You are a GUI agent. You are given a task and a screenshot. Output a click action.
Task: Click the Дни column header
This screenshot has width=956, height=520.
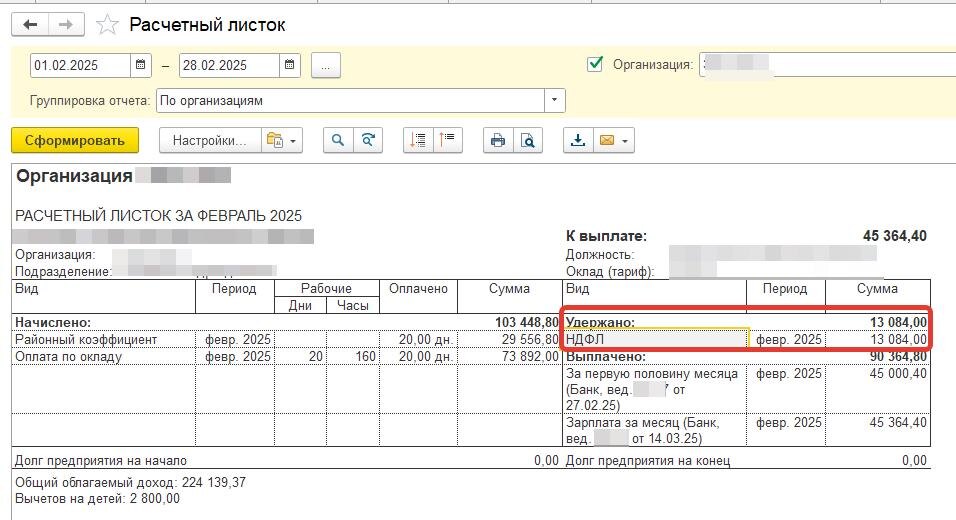point(301,305)
